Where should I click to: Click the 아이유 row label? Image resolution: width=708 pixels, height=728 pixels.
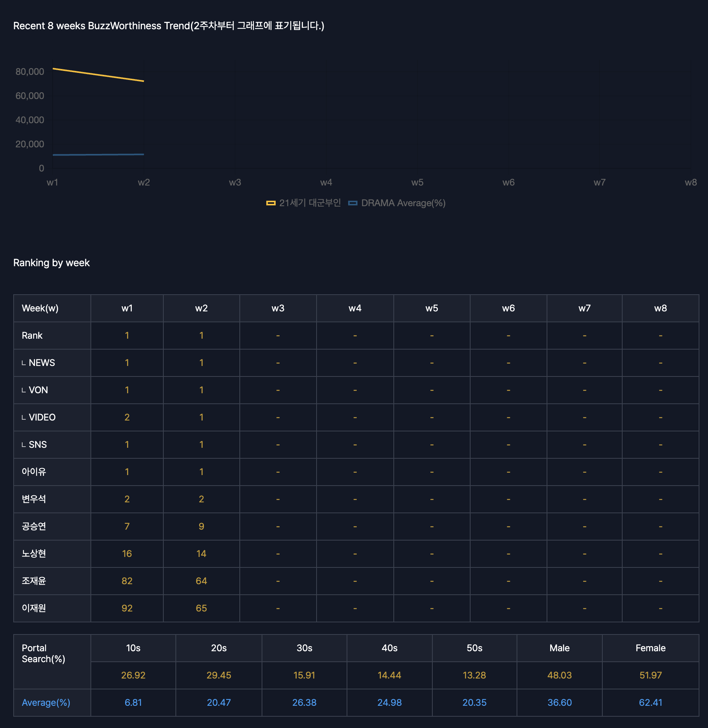(34, 472)
